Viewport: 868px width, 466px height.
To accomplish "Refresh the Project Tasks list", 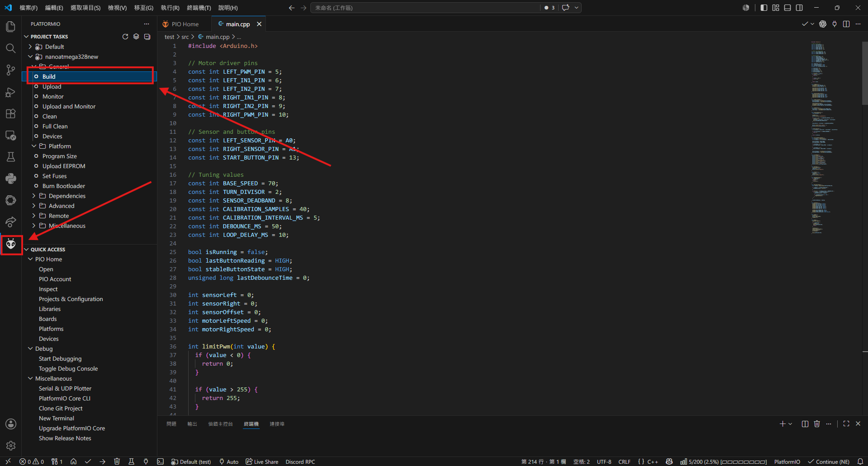I will point(125,37).
